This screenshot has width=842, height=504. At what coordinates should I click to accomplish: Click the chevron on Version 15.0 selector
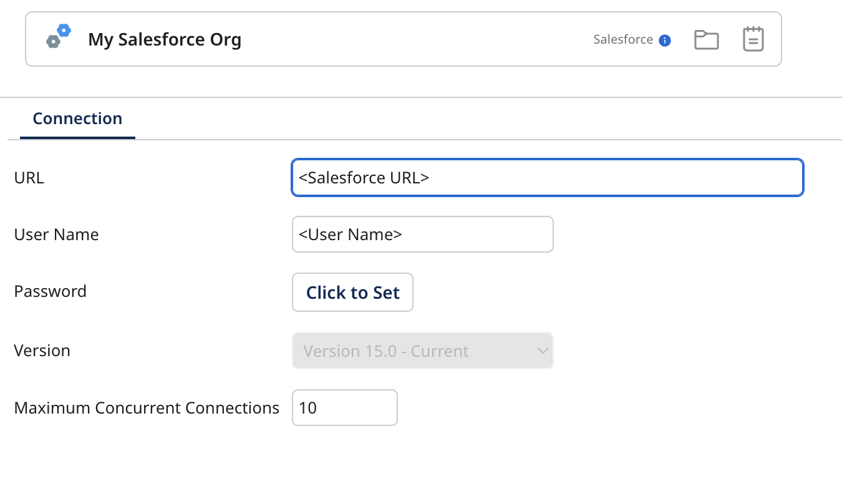pos(542,351)
